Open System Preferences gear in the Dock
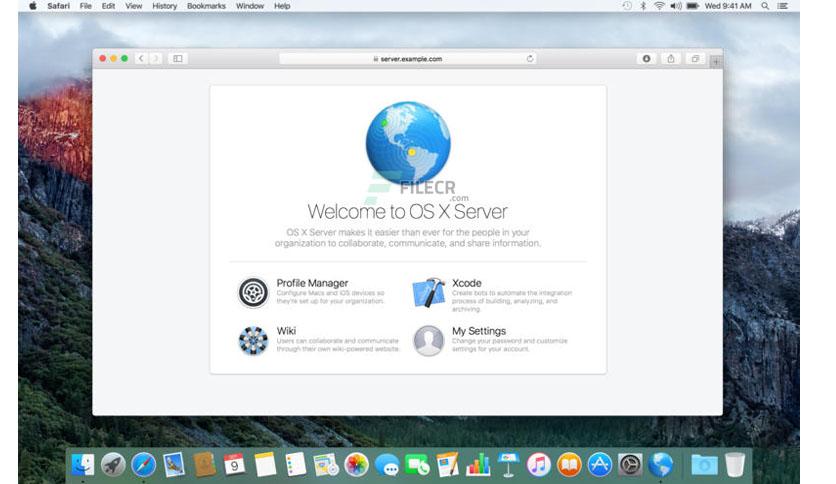Screen dimensions: 836x484 [630, 465]
